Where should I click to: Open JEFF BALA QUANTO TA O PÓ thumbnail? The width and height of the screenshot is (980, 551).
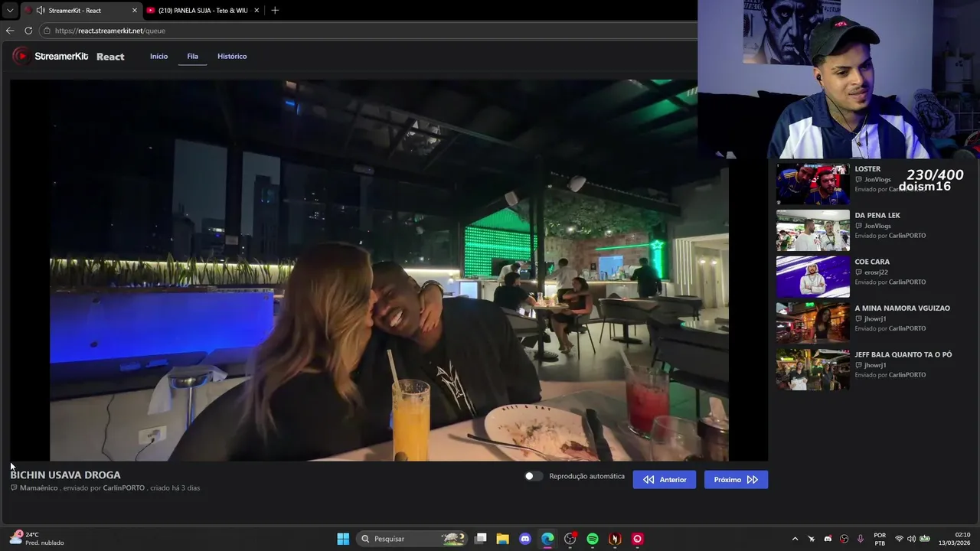813,370
